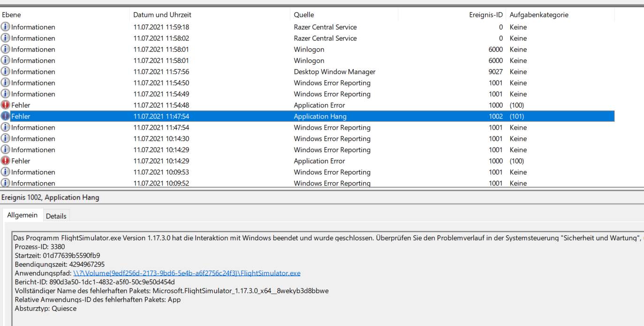Sort list by the Quelle column header
The height and width of the screenshot is (326, 644).
[x=304, y=15]
